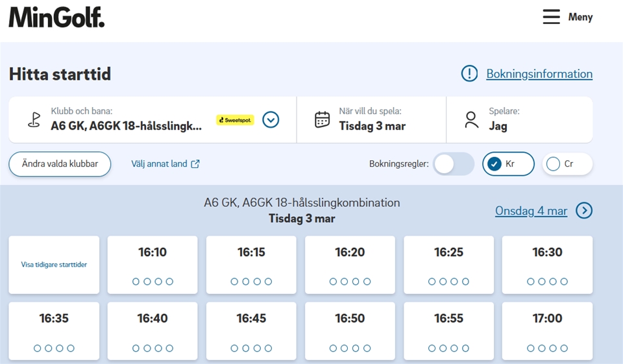The width and height of the screenshot is (623, 364).
Task: Click the Bokningsinformation exclamation icon
Action: click(x=469, y=74)
